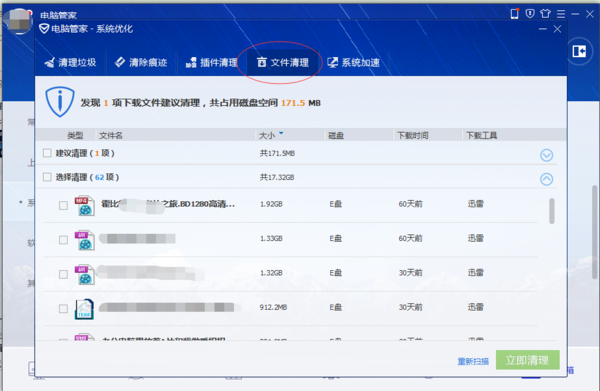This screenshot has width=600, height=391.
Task: Close the 系统优化 dialog
Action: tap(558, 29)
